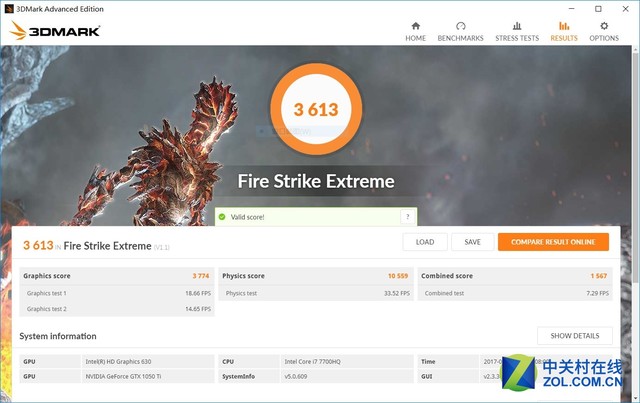The width and height of the screenshot is (640, 403).
Task: Click the vertical scrollbar on the right
Action: pos(636,165)
